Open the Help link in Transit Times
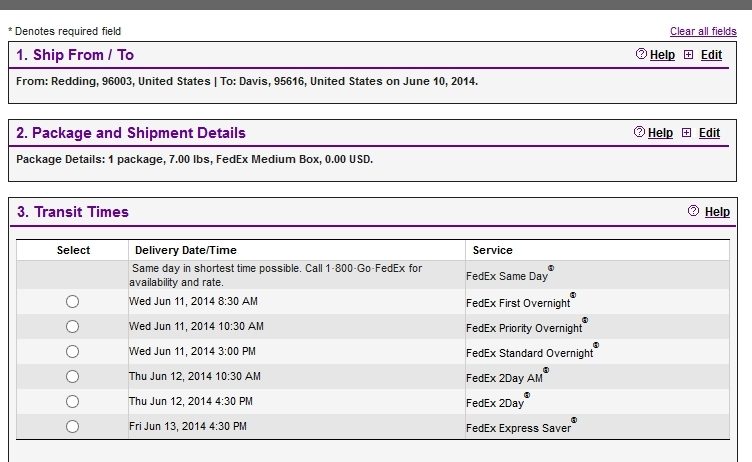 coord(717,212)
